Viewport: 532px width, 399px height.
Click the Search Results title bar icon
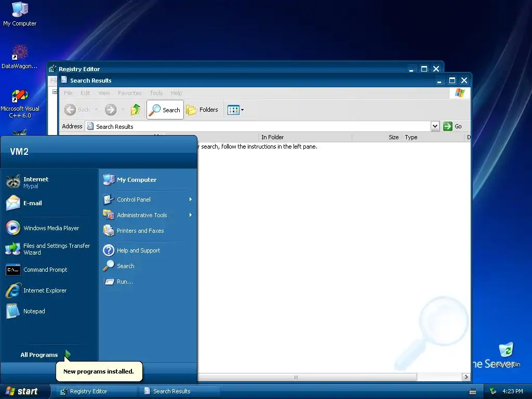coord(64,80)
